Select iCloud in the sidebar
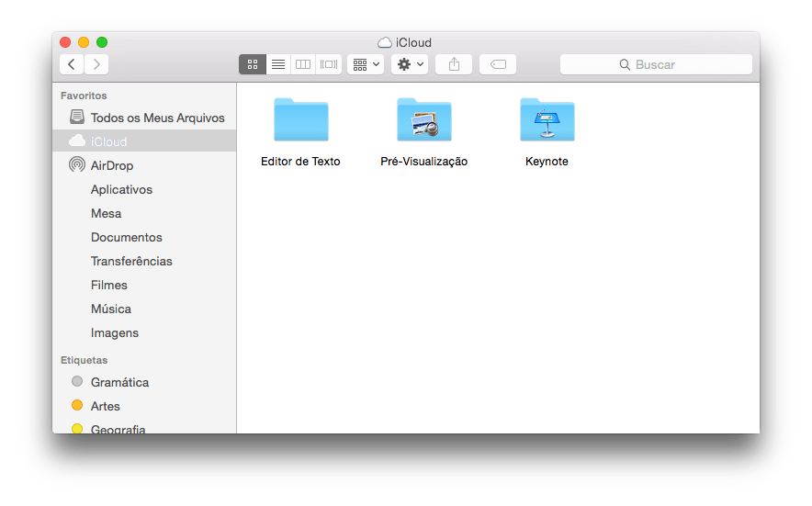 pos(144,141)
